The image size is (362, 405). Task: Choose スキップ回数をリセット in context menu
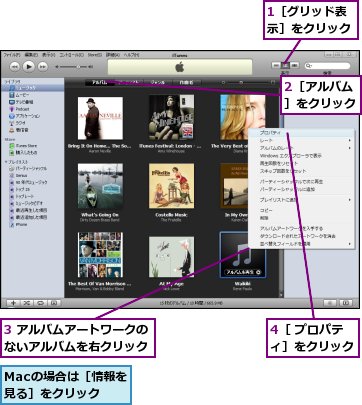(302, 171)
